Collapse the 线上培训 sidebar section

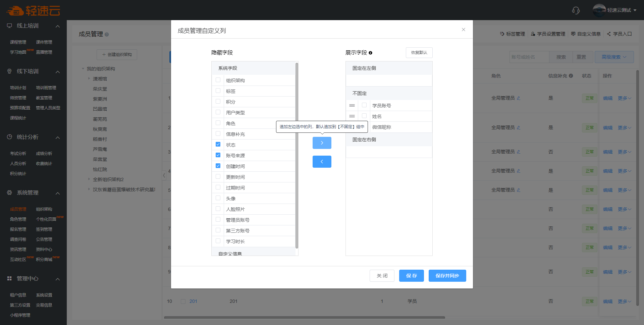point(58,26)
